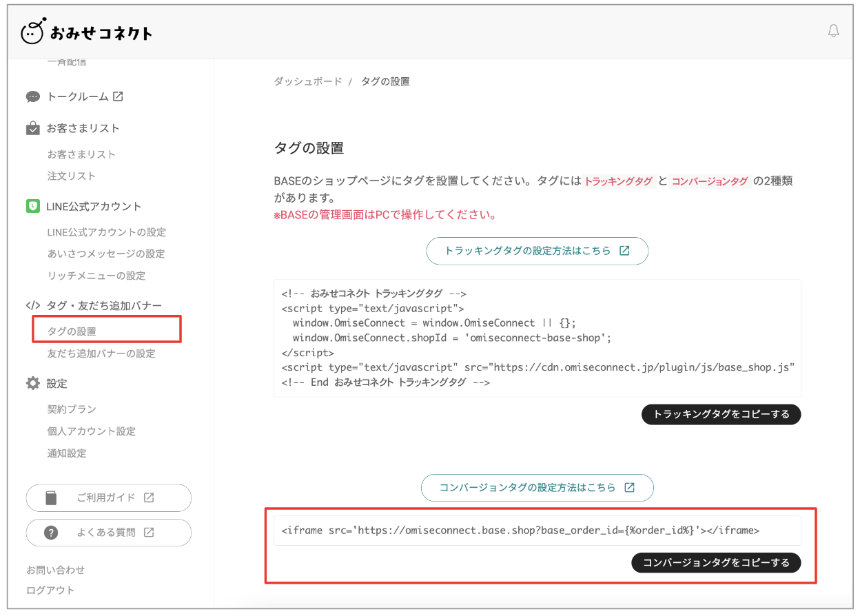Click コンバージョンタグをコピーする button

click(717, 562)
